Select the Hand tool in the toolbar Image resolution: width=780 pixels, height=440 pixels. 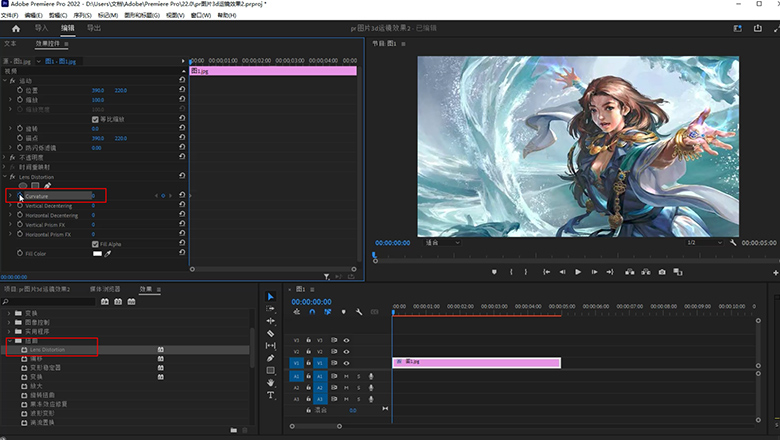[271, 382]
